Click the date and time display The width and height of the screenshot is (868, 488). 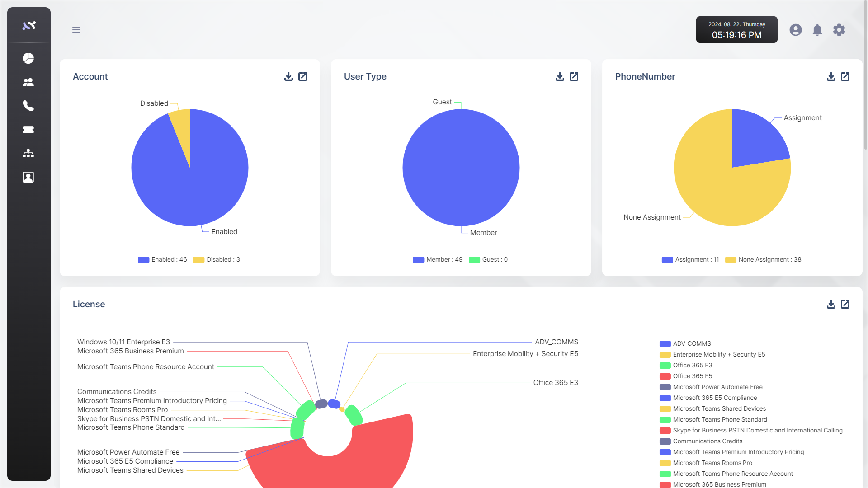[737, 30]
